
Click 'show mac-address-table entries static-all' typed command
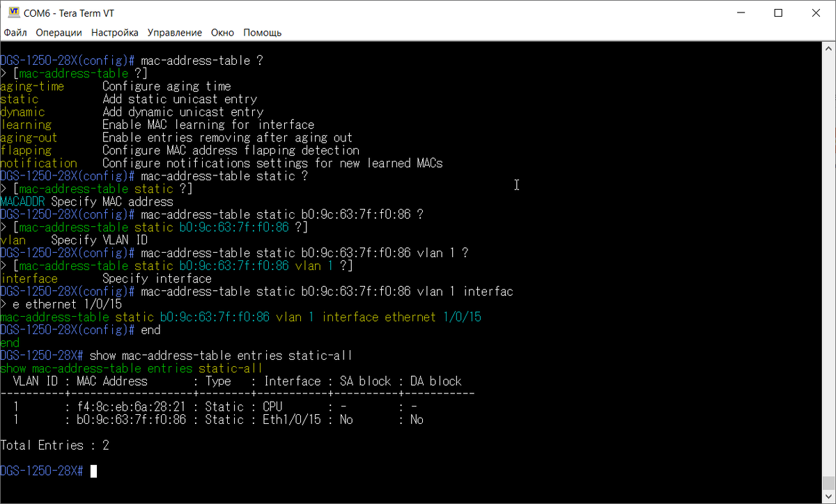pos(221,356)
